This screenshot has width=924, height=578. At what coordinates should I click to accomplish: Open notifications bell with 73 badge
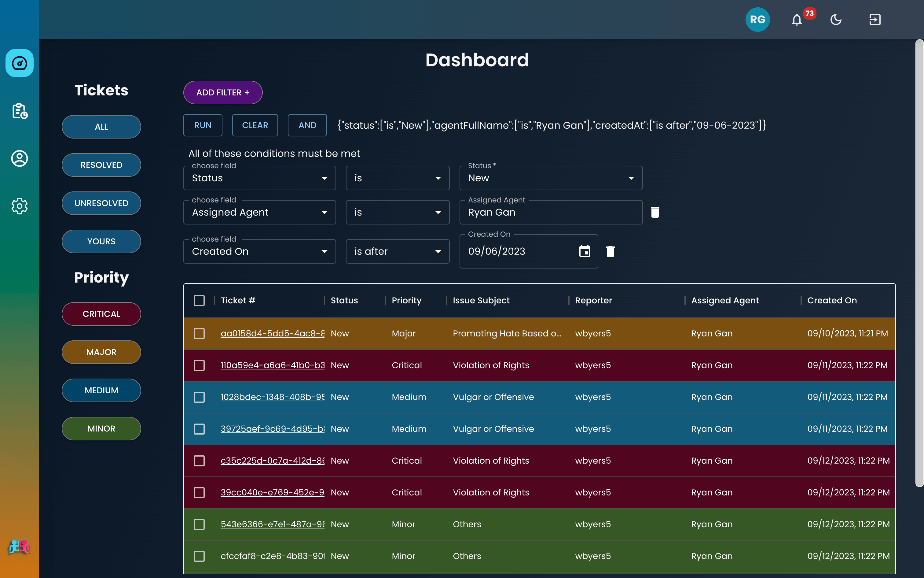click(797, 20)
